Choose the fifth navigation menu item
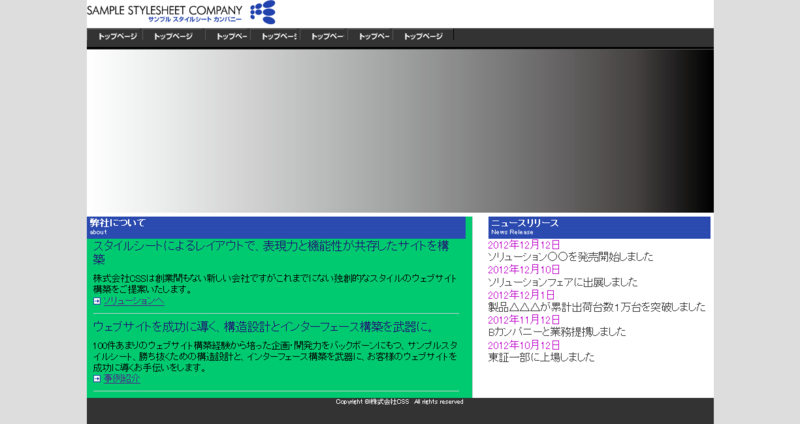800x424 pixels. click(327, 36)
